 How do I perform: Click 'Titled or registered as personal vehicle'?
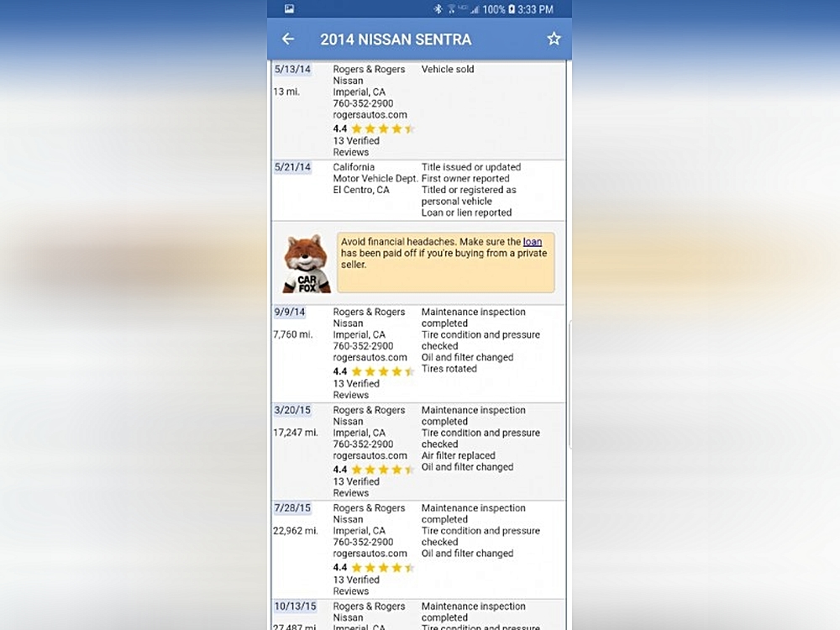469,196
